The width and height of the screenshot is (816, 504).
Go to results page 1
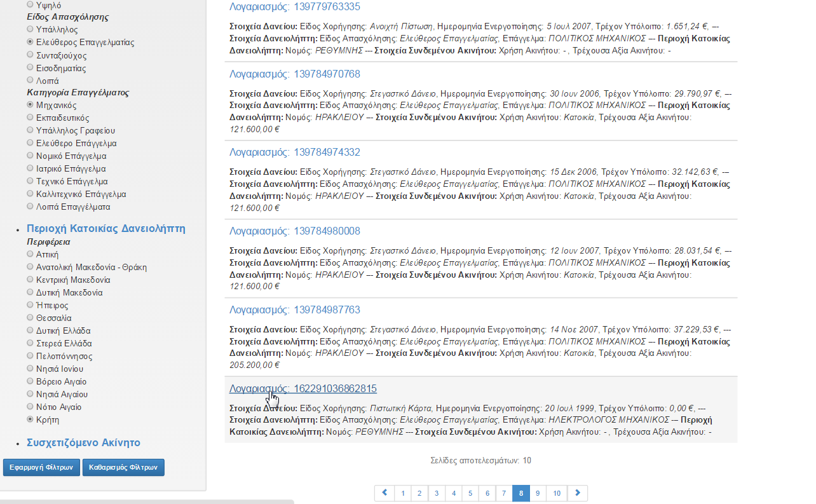402,493
